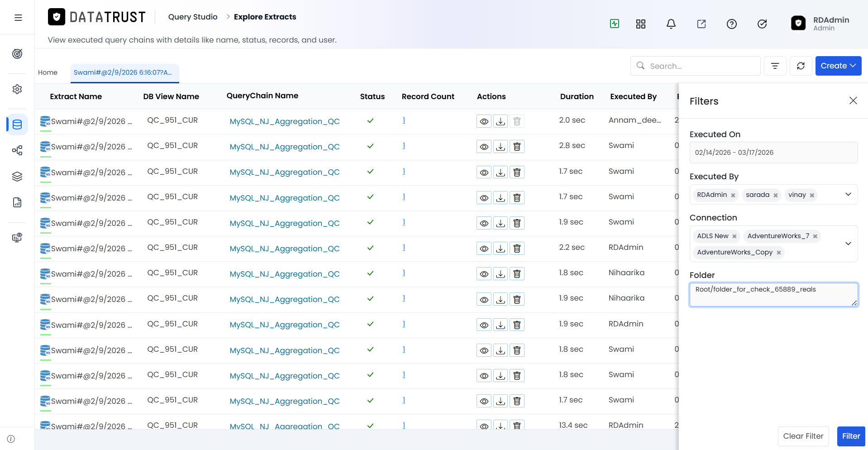Click the green activity pulse icon
The image size is (868, 450).
tap(615, 24)
